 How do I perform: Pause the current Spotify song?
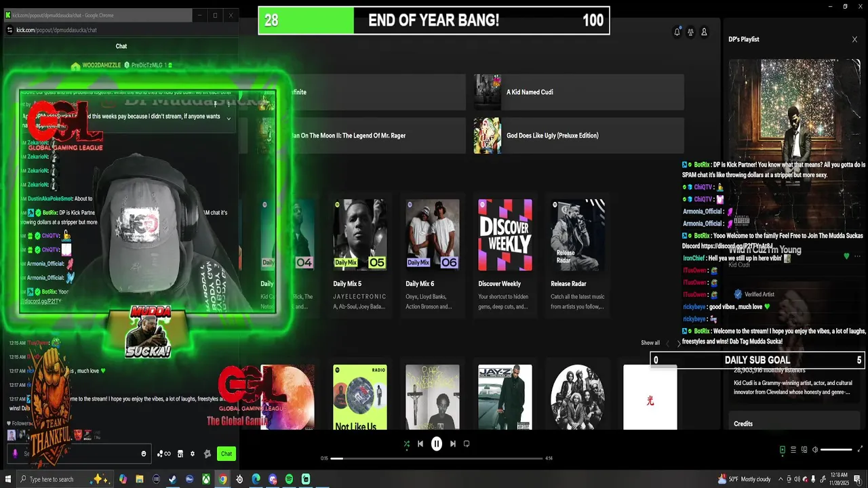pos(437,444)
